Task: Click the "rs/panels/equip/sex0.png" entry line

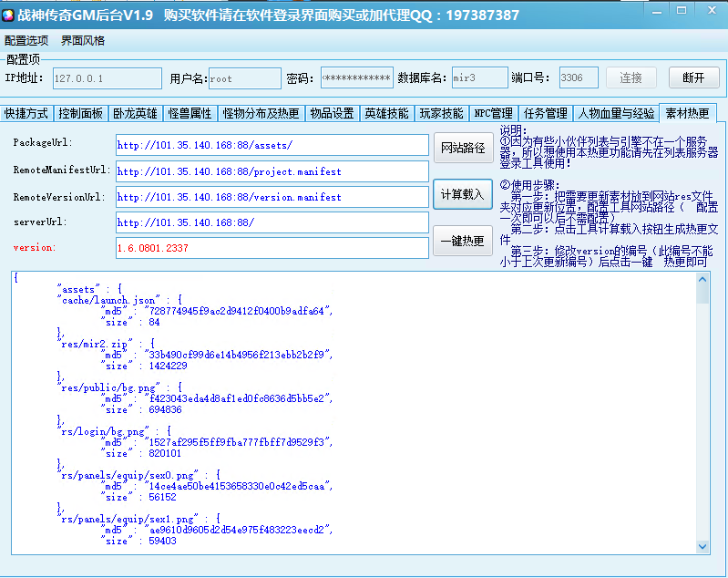Action: pyautogui.click(x=138, y=475)
